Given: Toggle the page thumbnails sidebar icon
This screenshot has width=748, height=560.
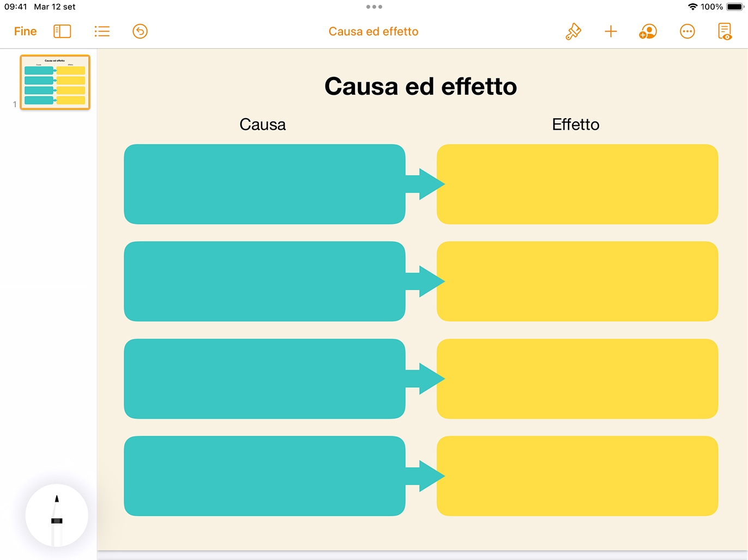Looking at the screenshot, I should 62,32.
